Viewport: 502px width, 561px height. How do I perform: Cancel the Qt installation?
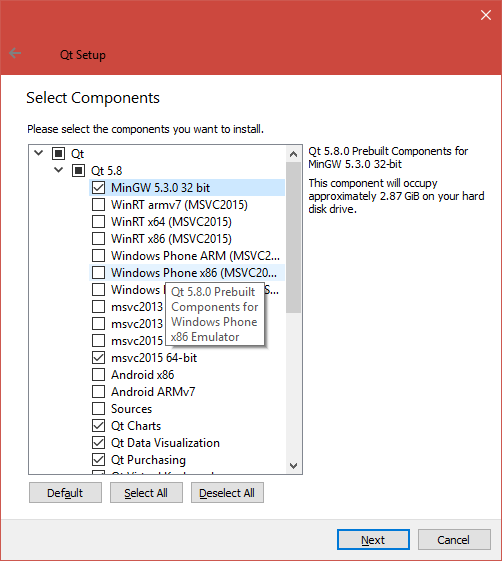pyautogui.click(x=454, y=540)
